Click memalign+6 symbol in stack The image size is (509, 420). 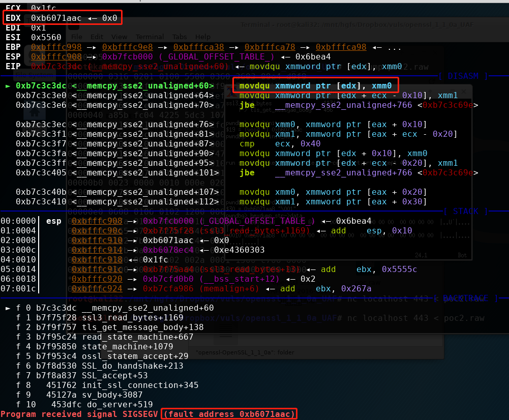click(x=229, y=288)
